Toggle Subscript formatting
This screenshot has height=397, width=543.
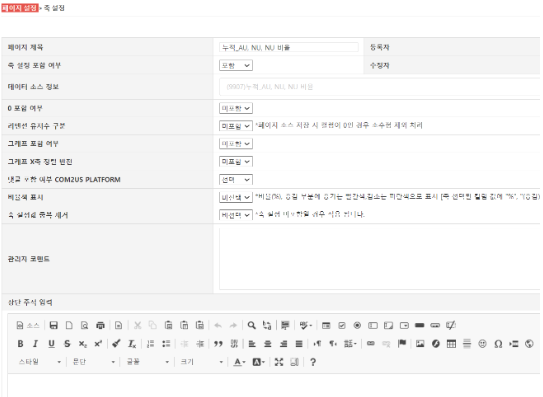[82, 344]
